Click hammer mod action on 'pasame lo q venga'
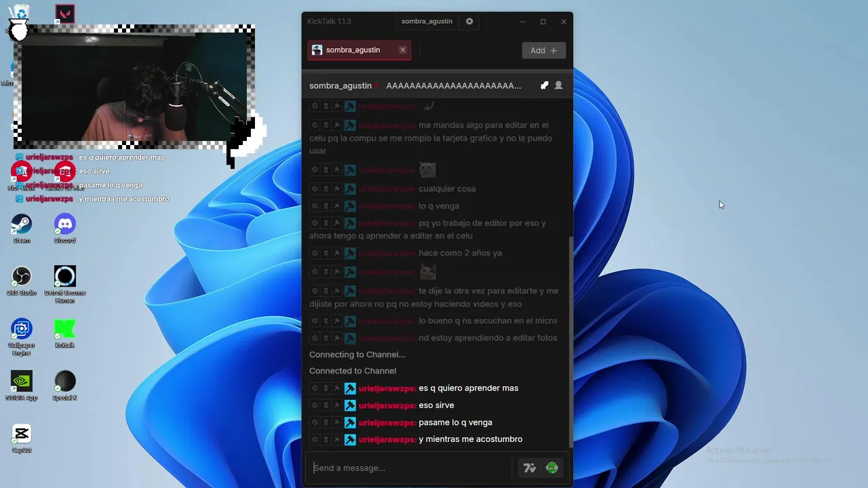Viewport: 868px width, 488px height. 336,422
